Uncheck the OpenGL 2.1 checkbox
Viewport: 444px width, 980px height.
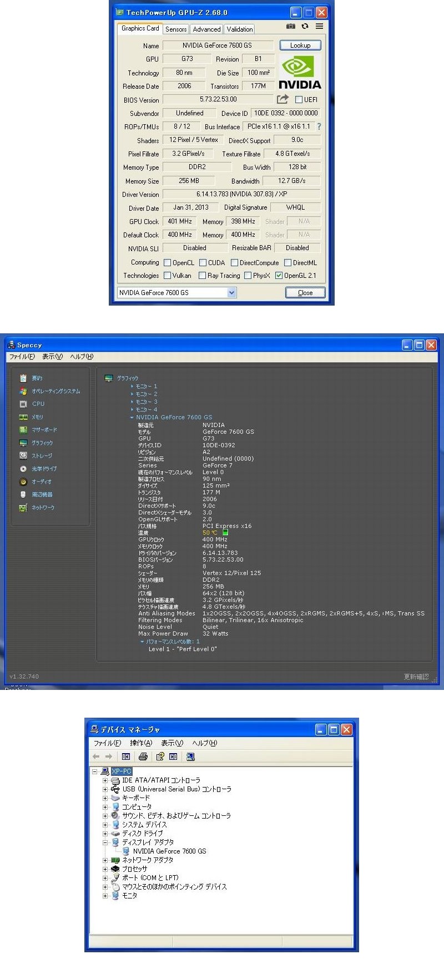[279, 276]
